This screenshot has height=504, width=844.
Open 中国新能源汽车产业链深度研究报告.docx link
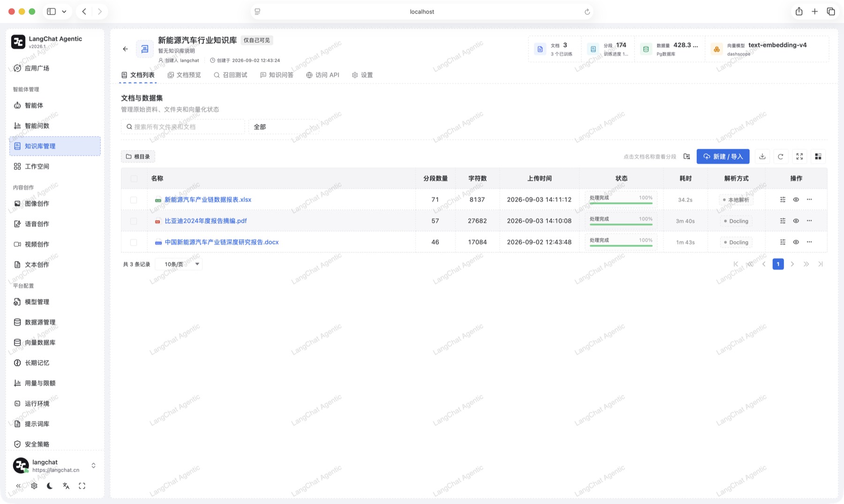point(221,242)
